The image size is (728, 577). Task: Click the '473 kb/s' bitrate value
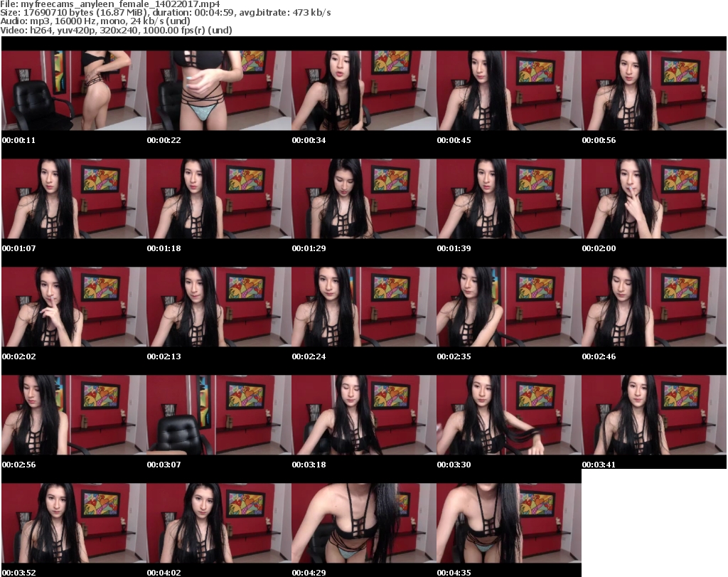tap(311, 13)
